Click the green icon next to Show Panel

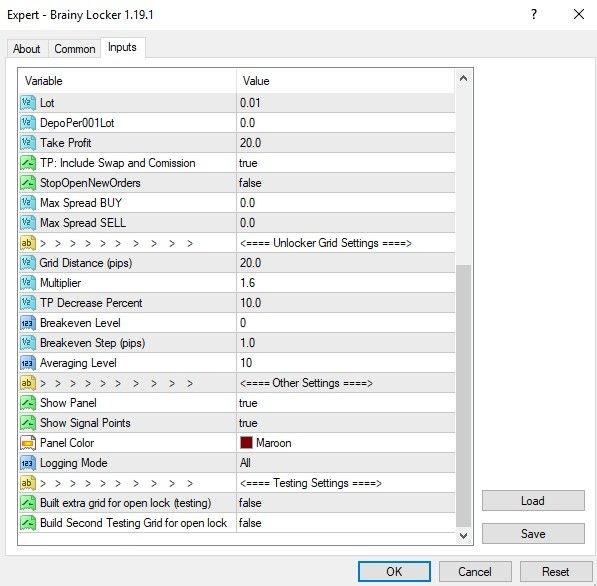(x=28, y=403)
